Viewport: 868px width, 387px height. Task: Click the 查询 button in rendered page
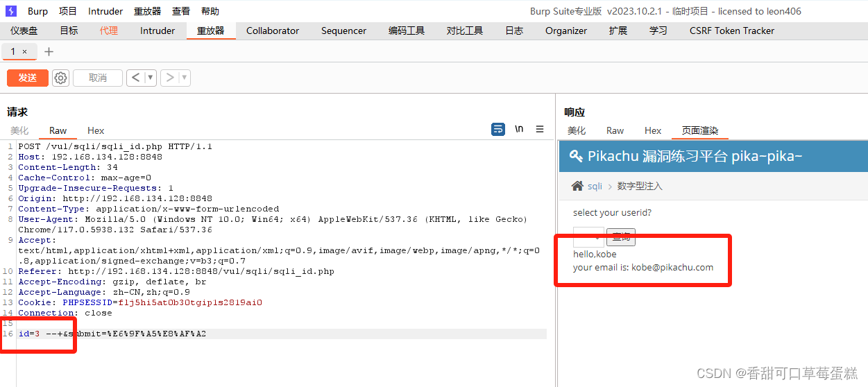tap(621, 237)
